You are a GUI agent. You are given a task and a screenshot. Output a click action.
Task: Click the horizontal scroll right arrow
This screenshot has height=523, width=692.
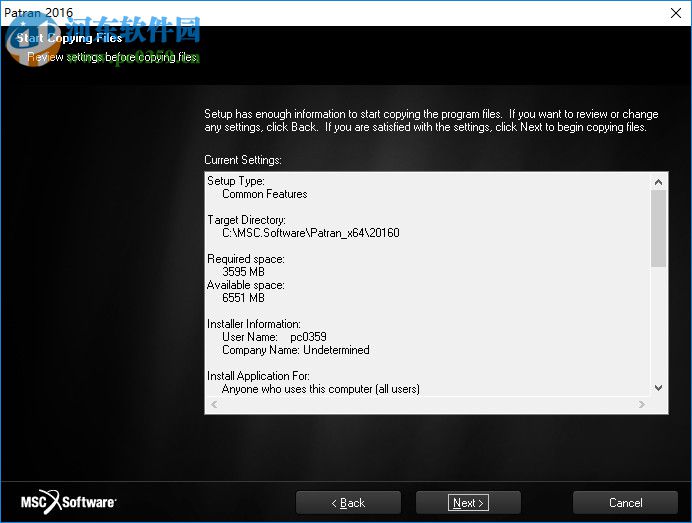click(x=642, y=404)
